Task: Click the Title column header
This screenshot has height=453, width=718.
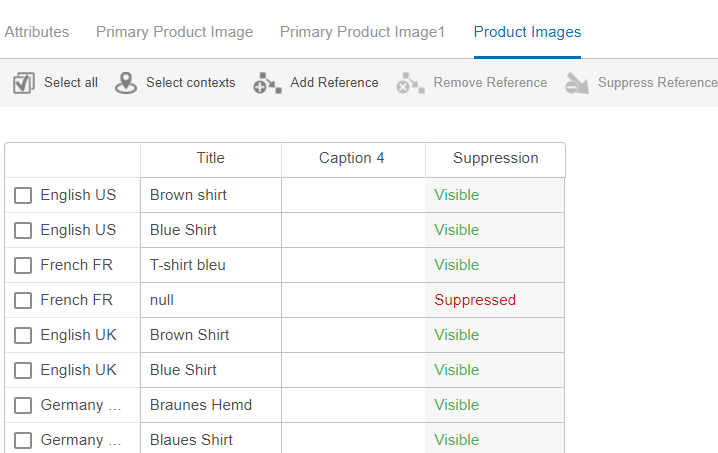Action: pyautogui.click(x=211, y=158)
